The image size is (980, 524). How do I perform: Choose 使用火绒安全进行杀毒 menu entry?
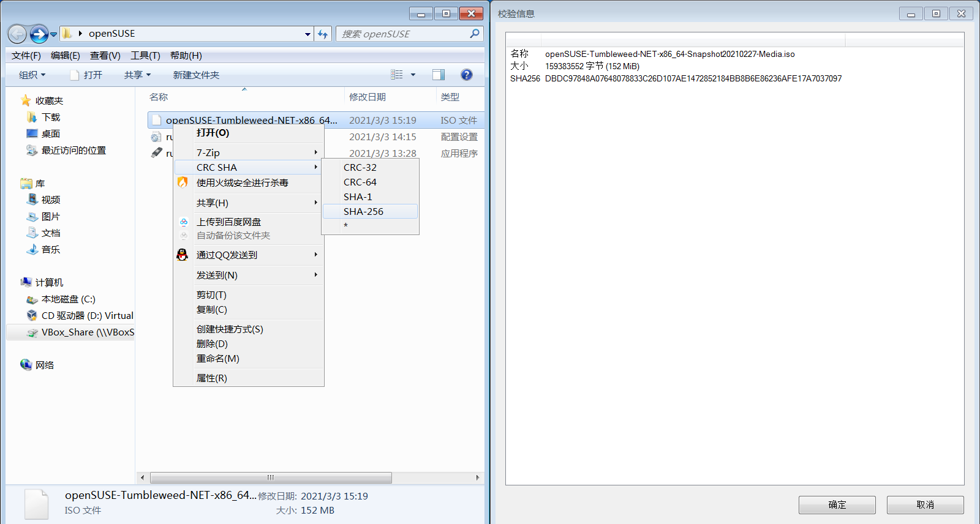coord(249,182)
